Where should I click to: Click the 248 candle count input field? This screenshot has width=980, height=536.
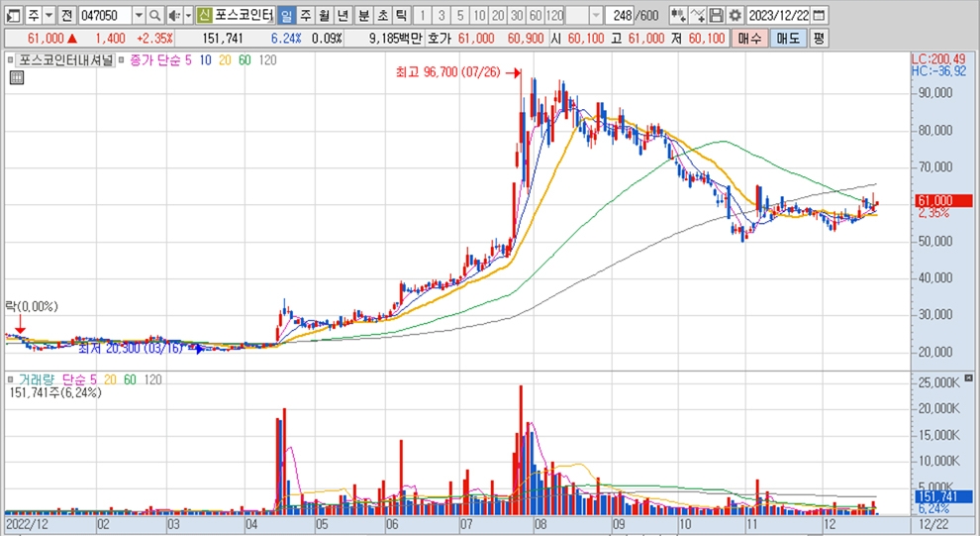(x=622, y=15)
